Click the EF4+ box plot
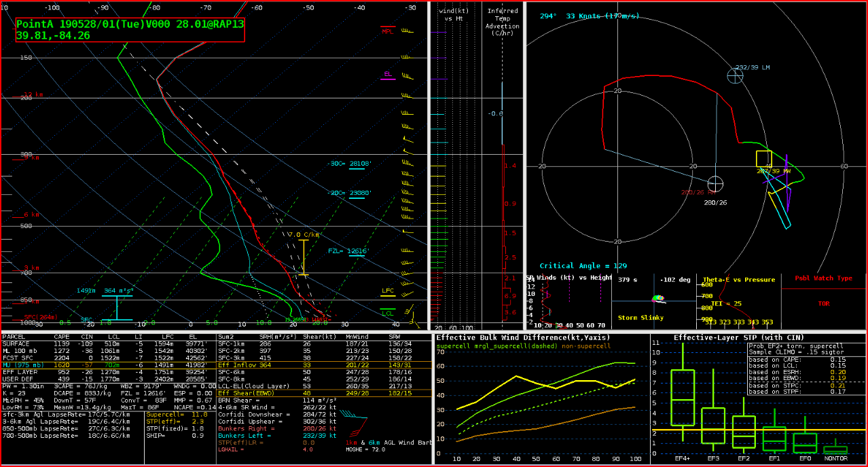 point(683,392)
